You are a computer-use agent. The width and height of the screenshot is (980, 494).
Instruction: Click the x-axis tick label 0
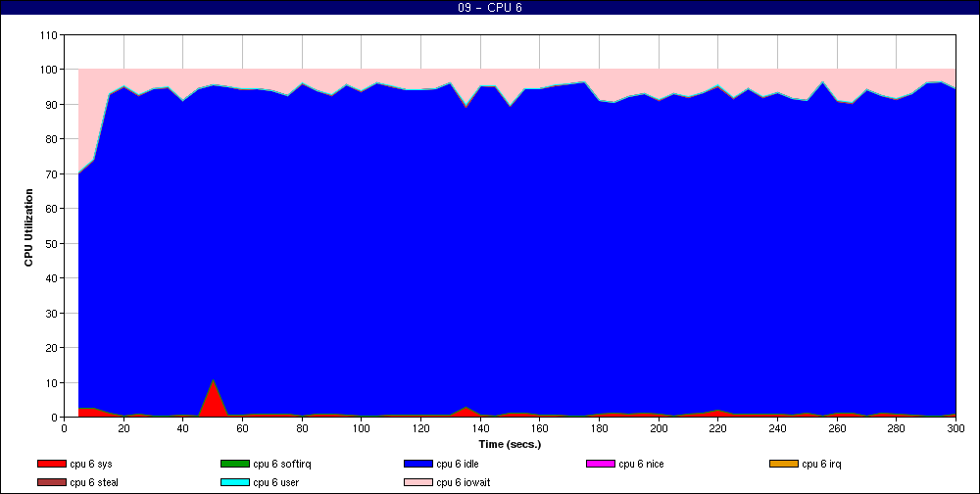[x=65, y=428]
